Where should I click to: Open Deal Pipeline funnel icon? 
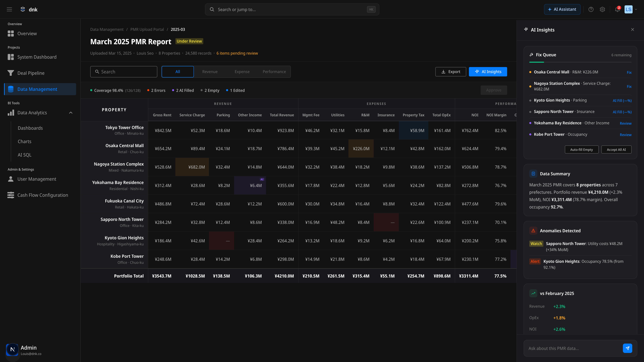coord(11,73)
